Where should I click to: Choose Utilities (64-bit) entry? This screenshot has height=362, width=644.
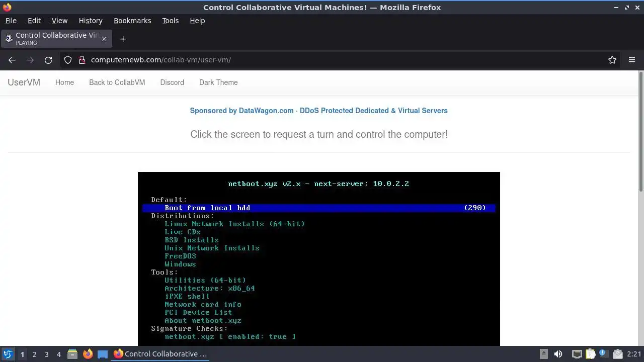(x=205, y=280)
